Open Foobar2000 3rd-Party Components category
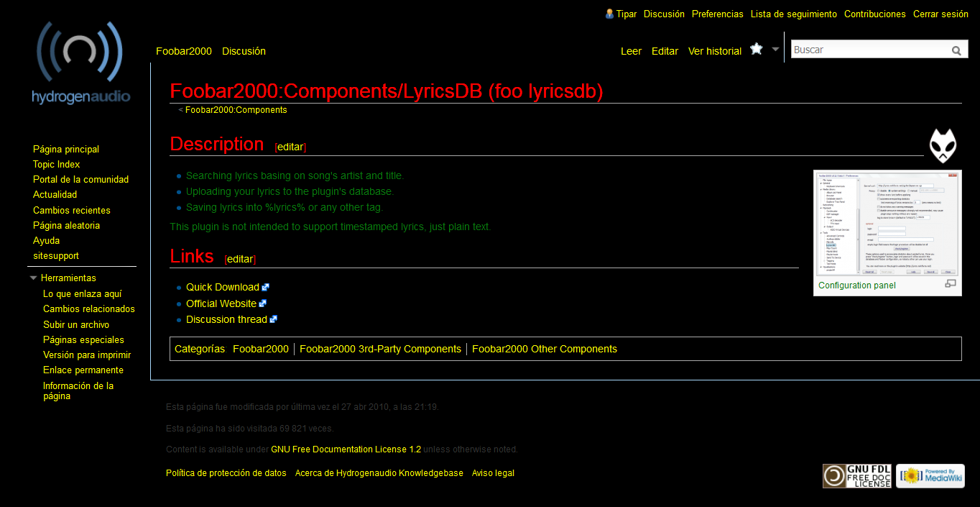The image size is (980, 507). click(380, 349)
